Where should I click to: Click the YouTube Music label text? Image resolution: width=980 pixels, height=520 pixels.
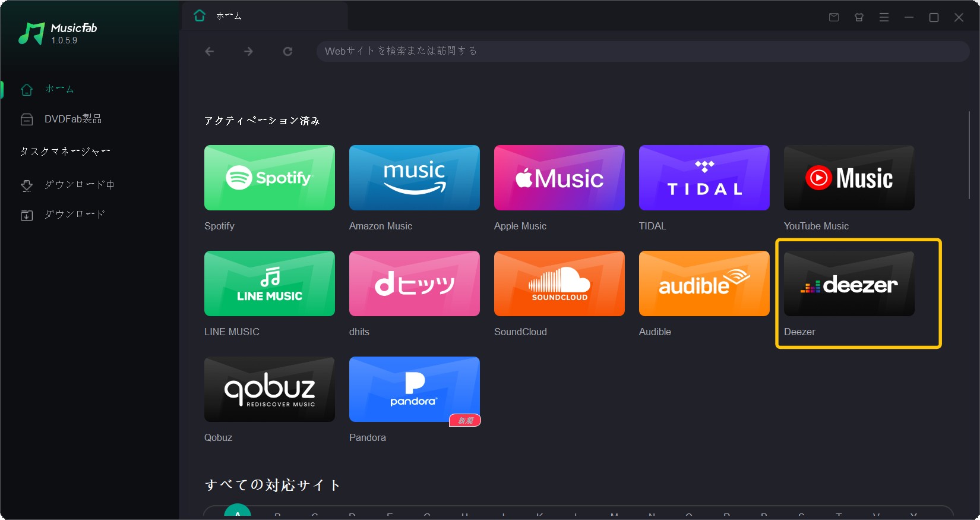pyautogui.click(x=816, y=226)
